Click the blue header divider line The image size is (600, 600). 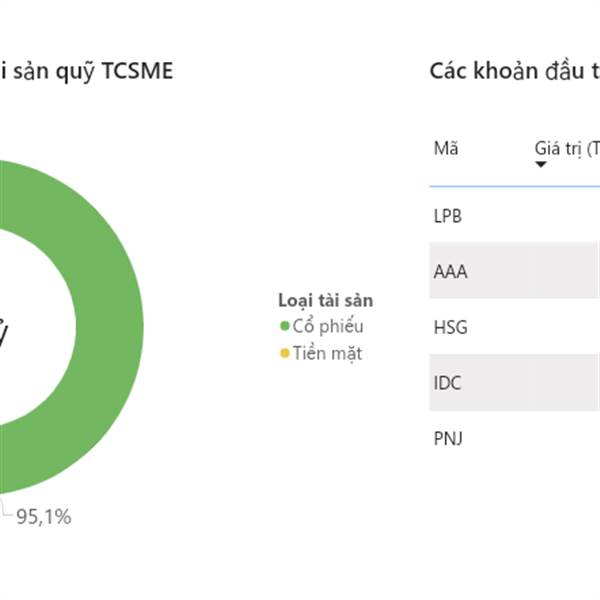515,186
